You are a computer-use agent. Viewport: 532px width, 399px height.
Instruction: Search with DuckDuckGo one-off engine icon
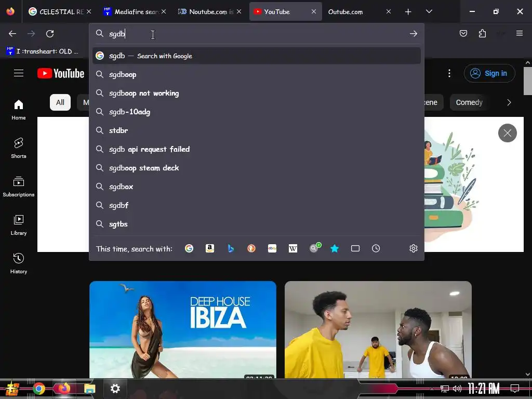tap(251, 248)
